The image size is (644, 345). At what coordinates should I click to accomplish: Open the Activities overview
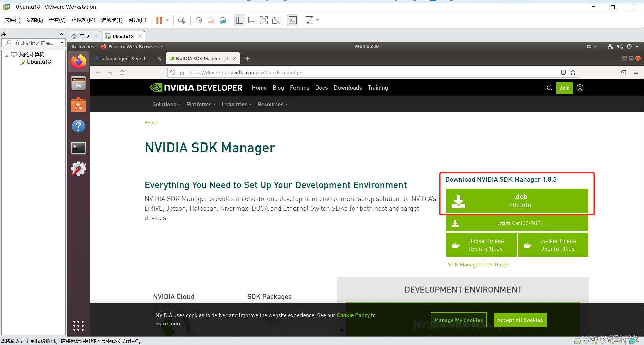pyautogui.click(x=83, y=47)
